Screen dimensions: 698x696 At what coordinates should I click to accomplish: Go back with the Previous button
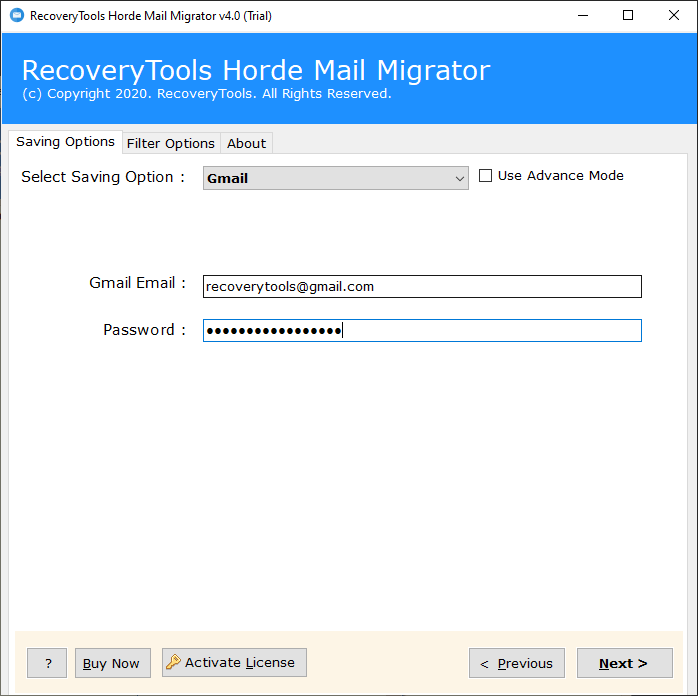click(517, 663)
